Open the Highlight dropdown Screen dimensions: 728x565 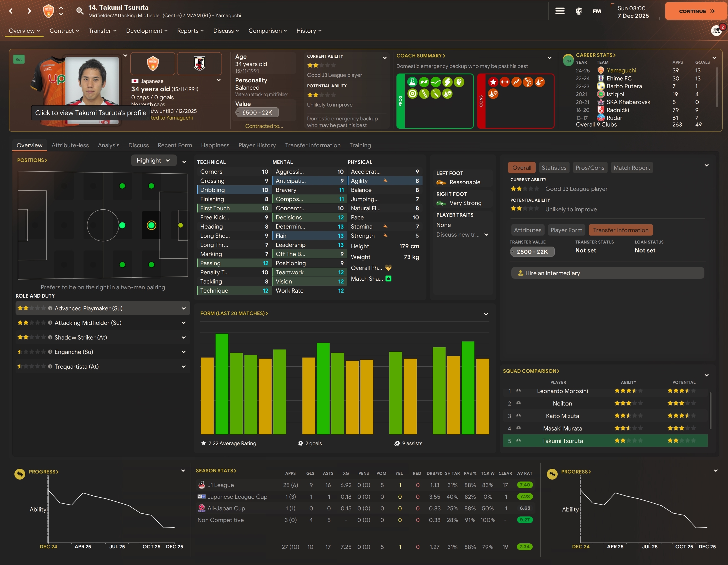(153, 161)
